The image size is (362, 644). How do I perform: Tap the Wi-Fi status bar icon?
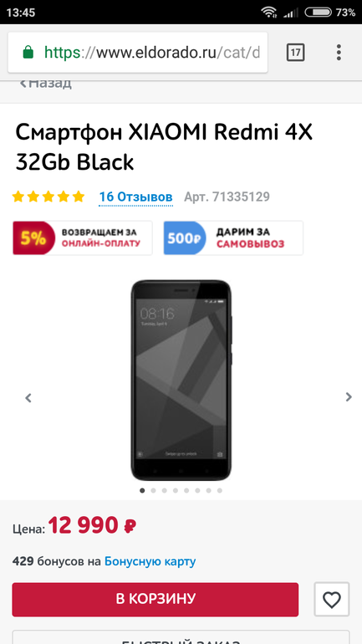pyautogui.click(x=269, y=13)
